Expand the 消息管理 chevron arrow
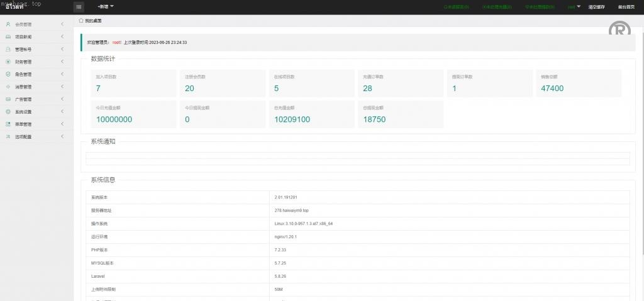This screenshot has height=301, width=644. [x=62, y=87]
